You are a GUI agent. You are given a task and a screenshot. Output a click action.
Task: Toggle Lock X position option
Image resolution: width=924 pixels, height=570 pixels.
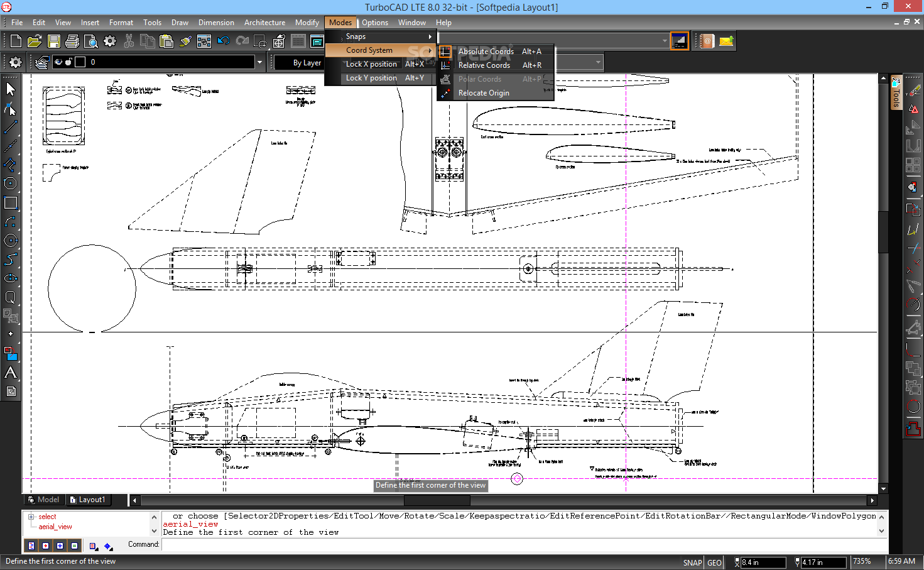click(380, 64)
